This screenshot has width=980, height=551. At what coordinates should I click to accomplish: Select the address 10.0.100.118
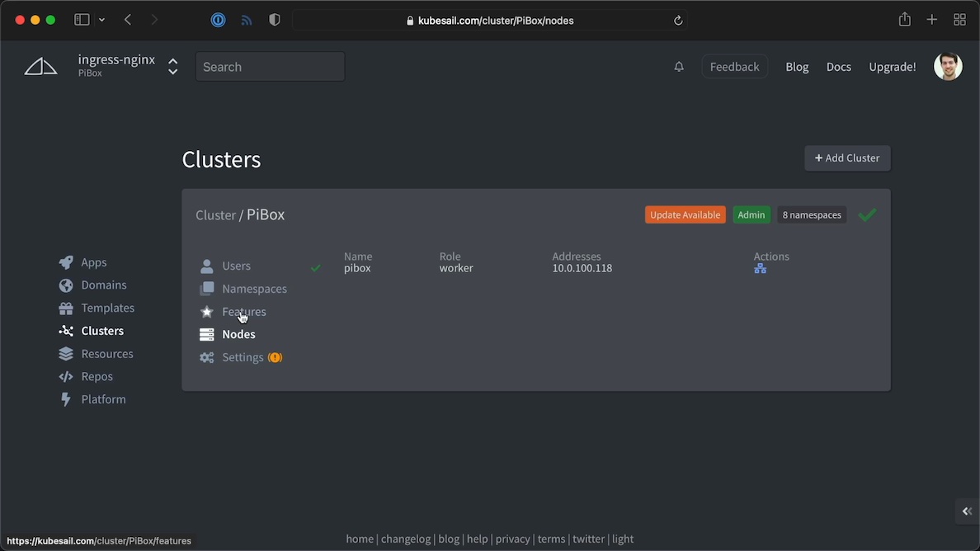pyautogui.click(x=582, y=268)
